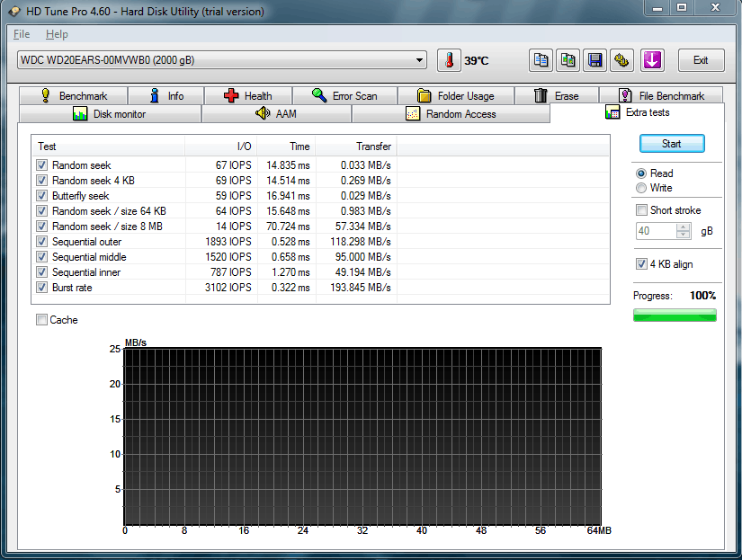
Task: Click the green progress bar
Action: coord(675,315)
